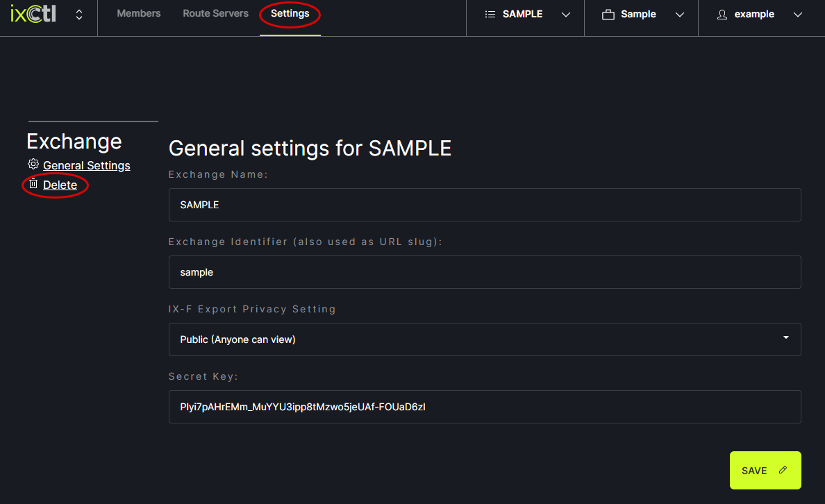Switch to the Route Servers tab

pos(215,14)
